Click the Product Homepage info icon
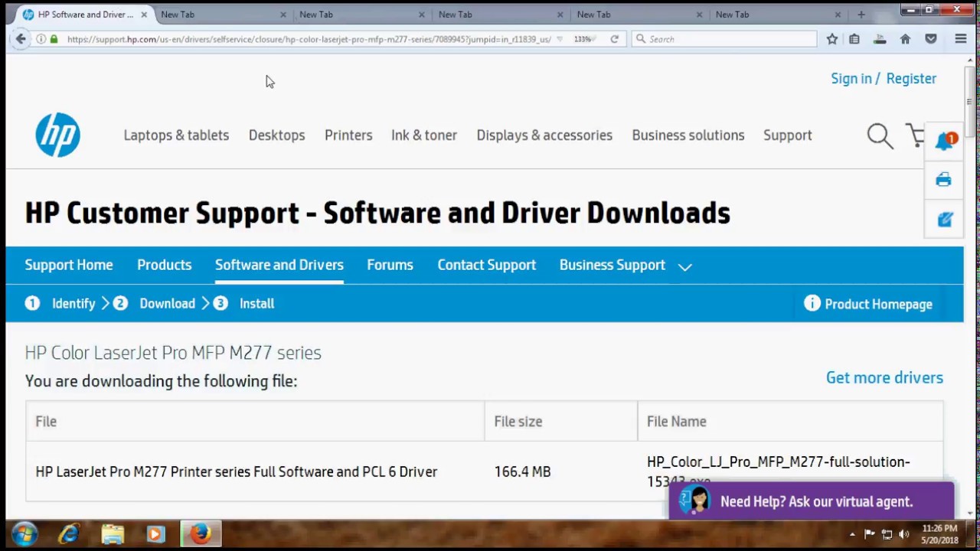This screenshot has width=980, height=551. pyautogui.click(x=812, y=303)
